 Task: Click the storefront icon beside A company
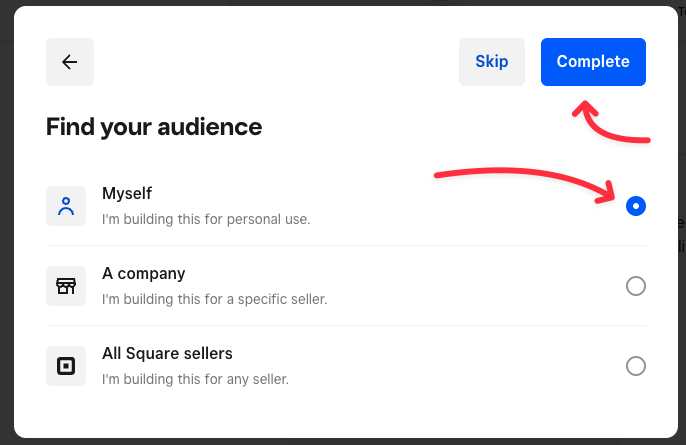[66, 286]
